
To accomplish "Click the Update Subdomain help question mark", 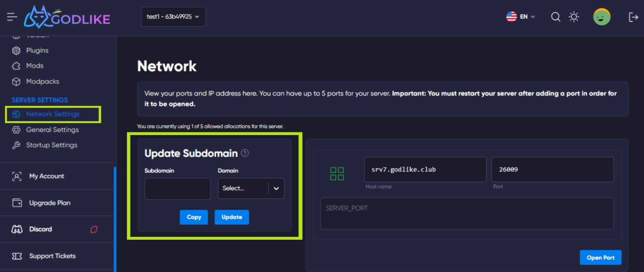I will 244,153.
